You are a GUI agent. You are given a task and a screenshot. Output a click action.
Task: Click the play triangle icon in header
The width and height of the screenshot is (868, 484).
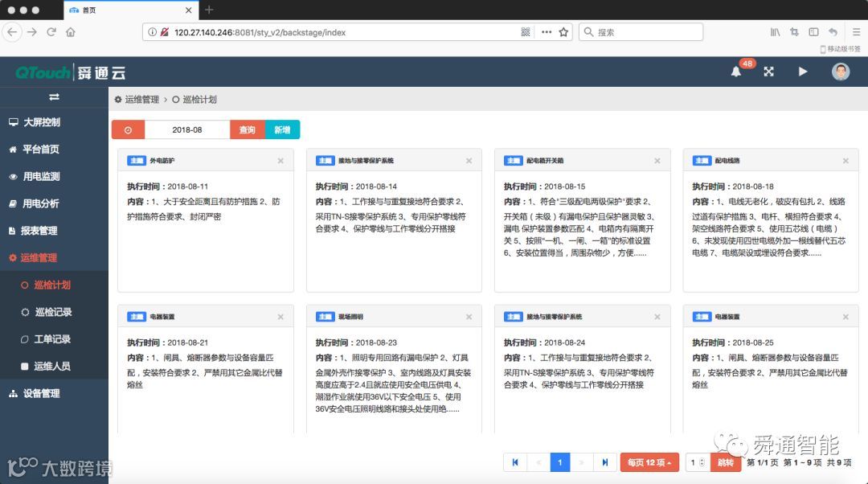click(803, 72)
